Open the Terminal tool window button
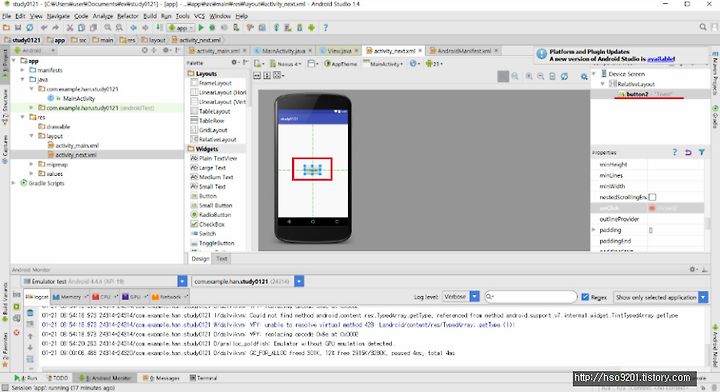The height and width of the screenshot is (392, 720). click(x=203, y=378)
